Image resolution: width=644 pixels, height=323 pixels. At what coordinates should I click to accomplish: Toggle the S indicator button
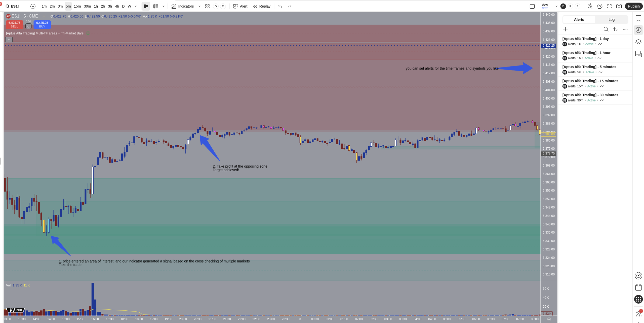(x=578, y=6)
